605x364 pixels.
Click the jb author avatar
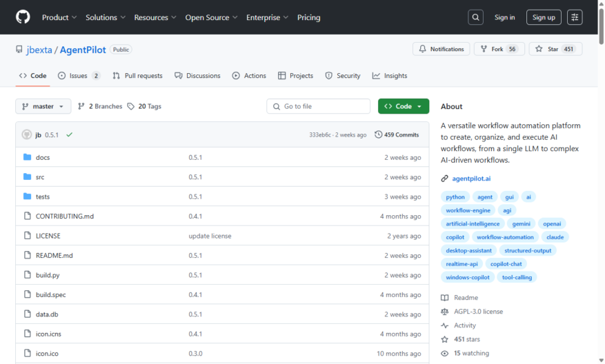point(27,134)
